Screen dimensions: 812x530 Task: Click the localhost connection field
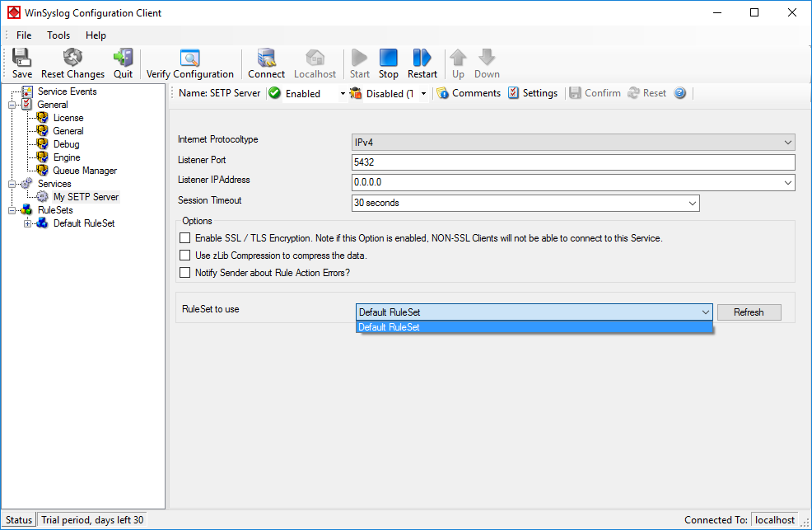775,519
